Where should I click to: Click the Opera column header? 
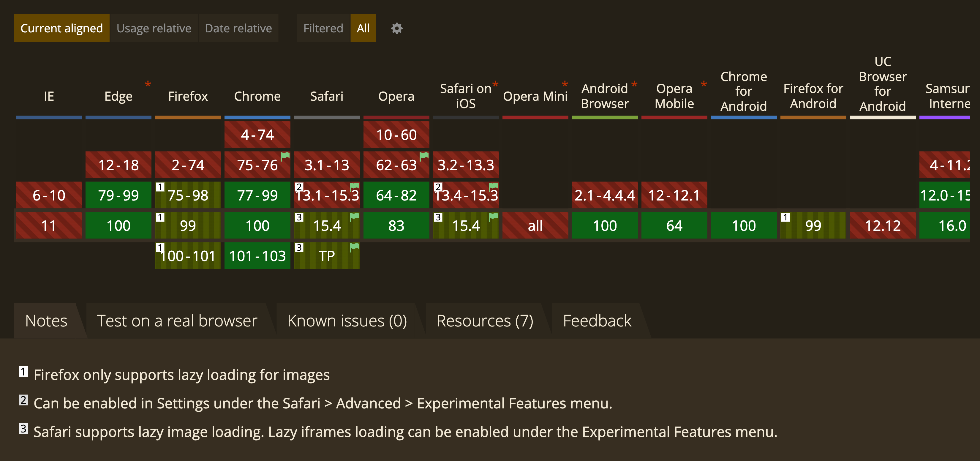coord(396,96)
